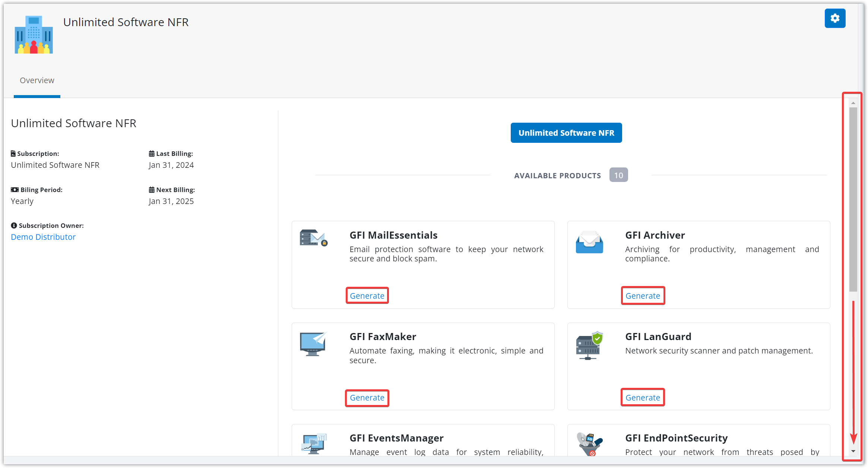
Task: Generate a key for GFI LanGuard
Action: click(x=643, y=398)
